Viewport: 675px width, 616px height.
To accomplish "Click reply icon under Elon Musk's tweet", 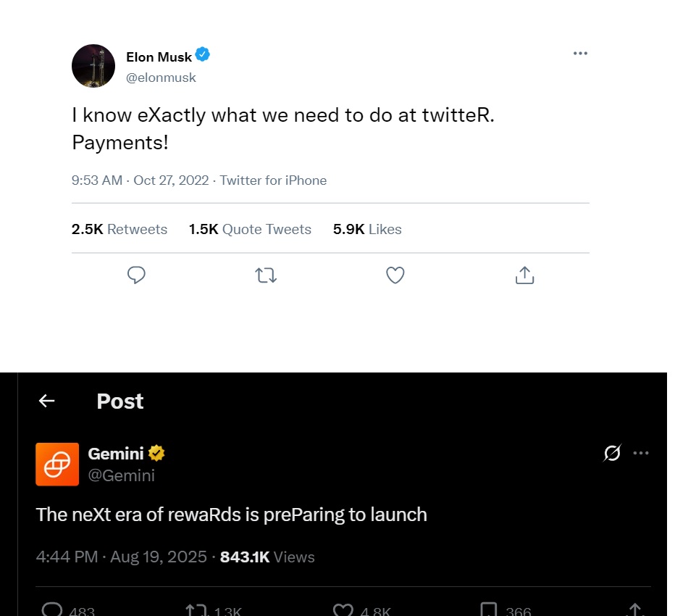I will 136,275.
